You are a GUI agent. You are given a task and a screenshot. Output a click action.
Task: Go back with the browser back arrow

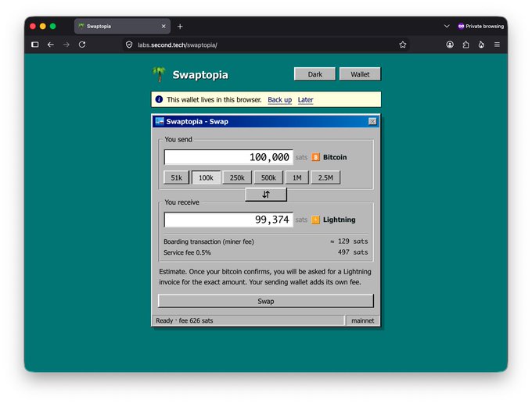(x=51, y=45)
